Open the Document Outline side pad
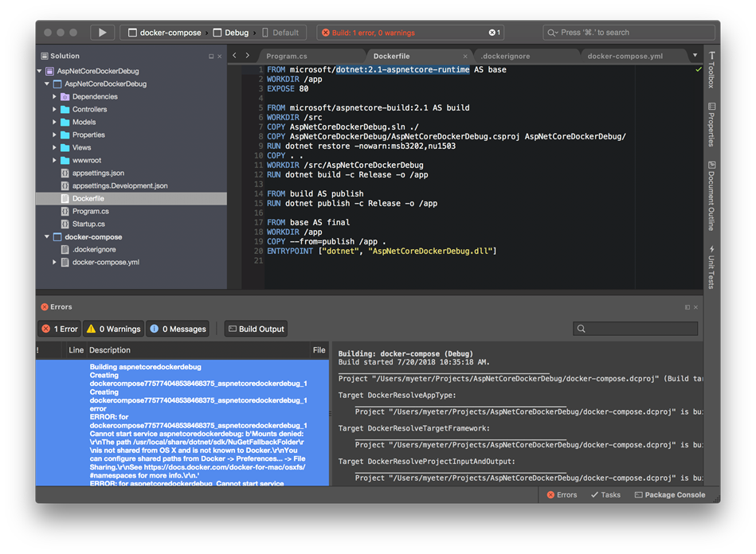The image size is (756, 554). pyautogui.click(x=711, y=196)
